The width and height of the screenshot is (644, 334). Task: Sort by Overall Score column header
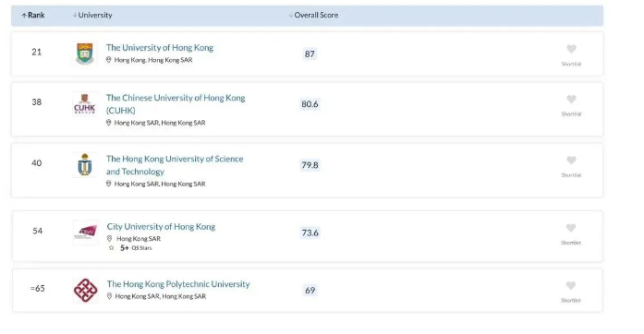[313, 15]
